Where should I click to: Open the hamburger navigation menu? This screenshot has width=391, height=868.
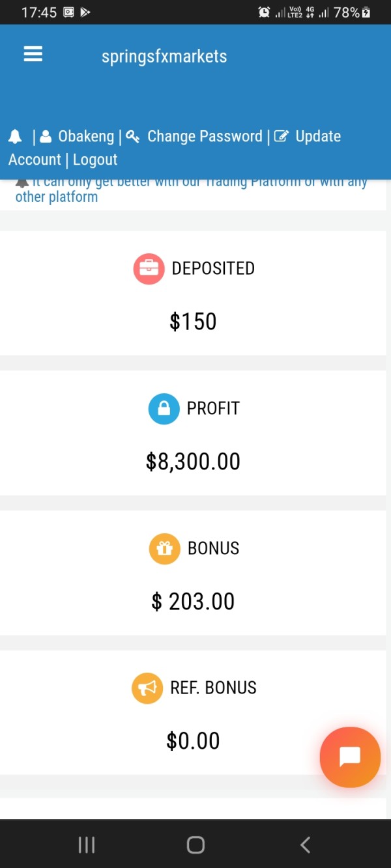click(33, 55)
